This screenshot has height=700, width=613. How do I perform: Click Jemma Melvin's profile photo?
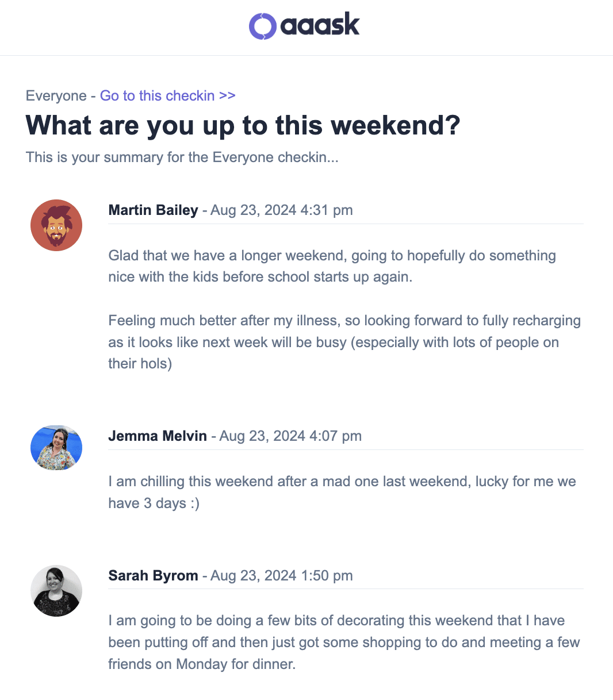point(56,448)
